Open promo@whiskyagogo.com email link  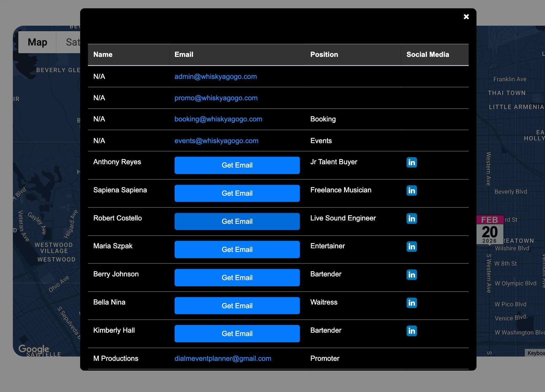pyautogui.click(x=216, y=98)
